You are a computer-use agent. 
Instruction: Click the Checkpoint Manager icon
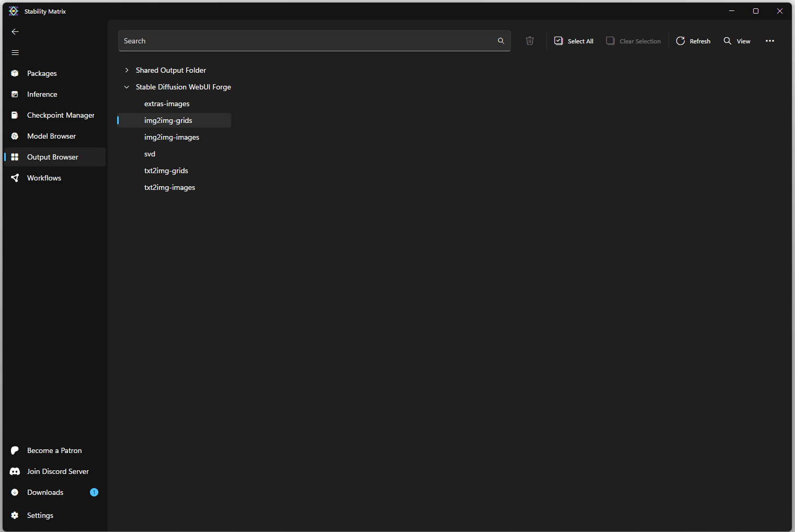(x=15, y=115)
